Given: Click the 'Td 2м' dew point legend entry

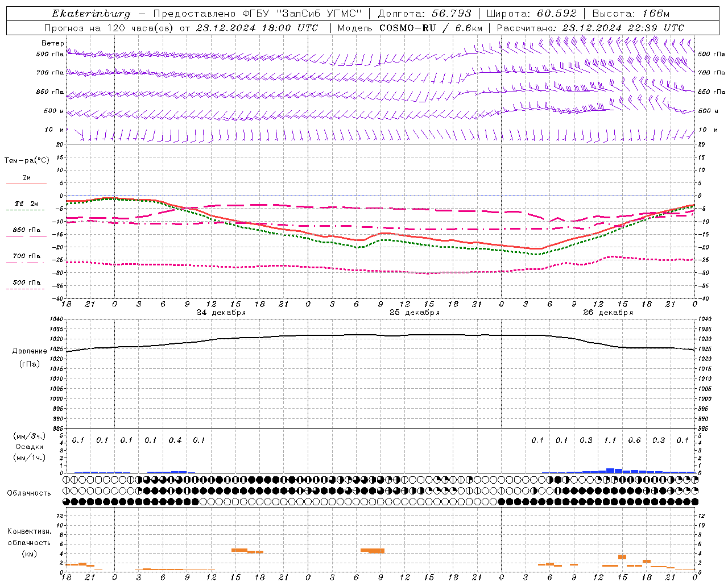Looking at the screenshot, I should point(26,203).
